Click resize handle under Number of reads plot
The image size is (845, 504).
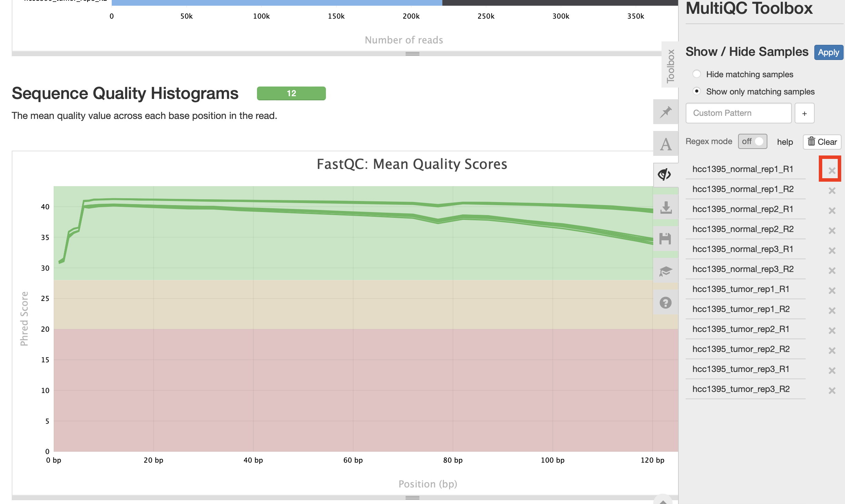[412, 54]
